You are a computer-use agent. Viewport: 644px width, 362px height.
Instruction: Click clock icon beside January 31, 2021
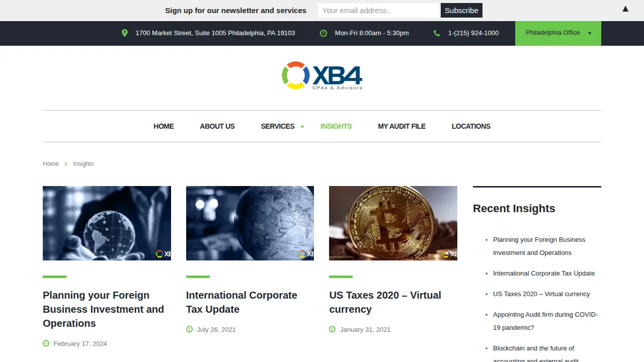332,329
